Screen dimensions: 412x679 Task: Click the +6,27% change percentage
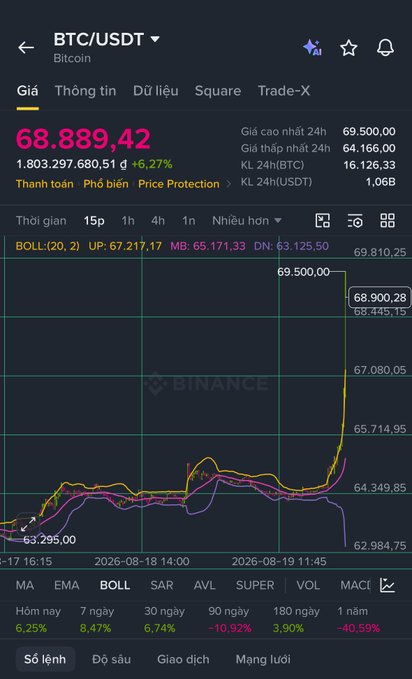pyautogui.click(x=152, y=165)
